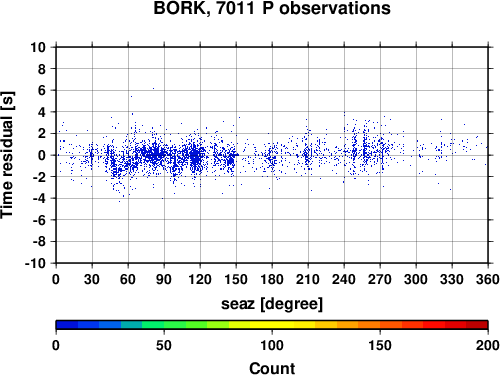Click the 'seaz [degree]' x-axis label
This screenshot has height=375, width=500.
(272, 304)
